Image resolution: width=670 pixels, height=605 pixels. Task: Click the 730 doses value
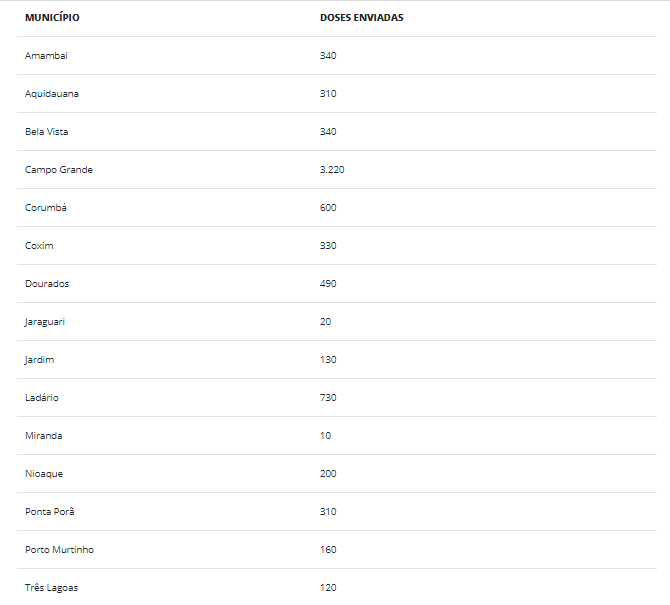point(328,398)
